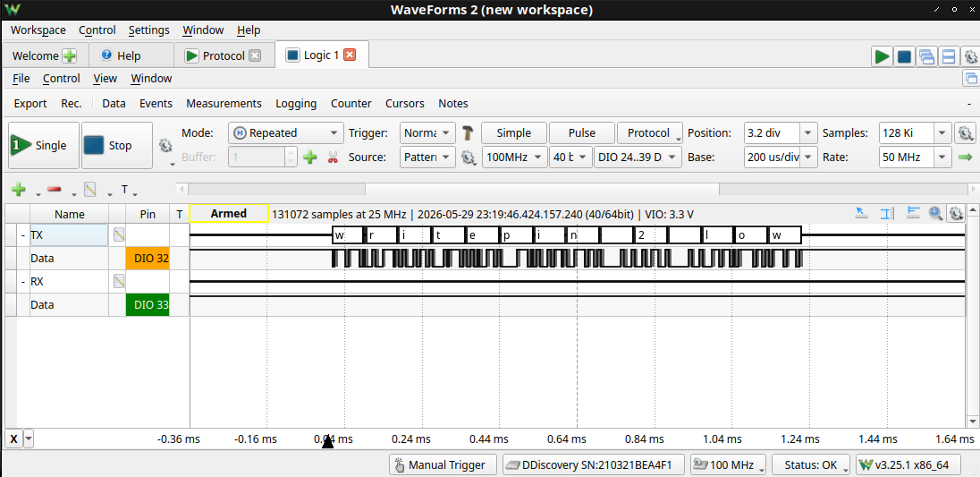
Task: Open the Mode Repeated dropdown
Action: [286, 133]
